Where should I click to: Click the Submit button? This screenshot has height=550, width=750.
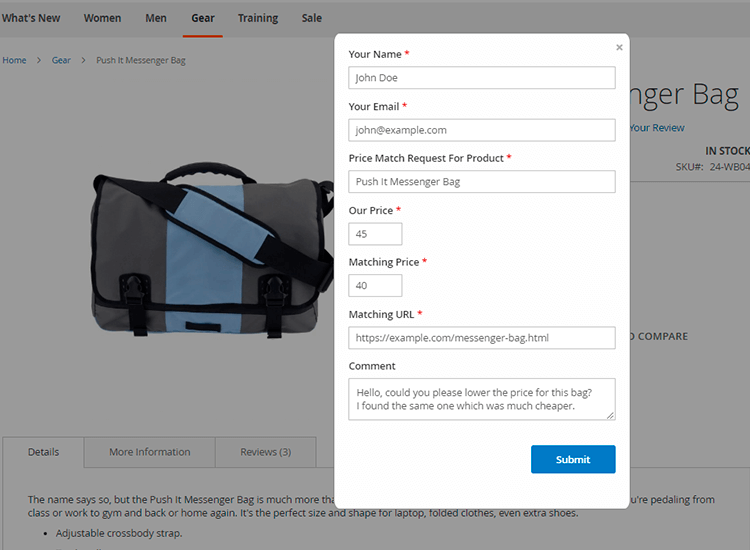572,459
